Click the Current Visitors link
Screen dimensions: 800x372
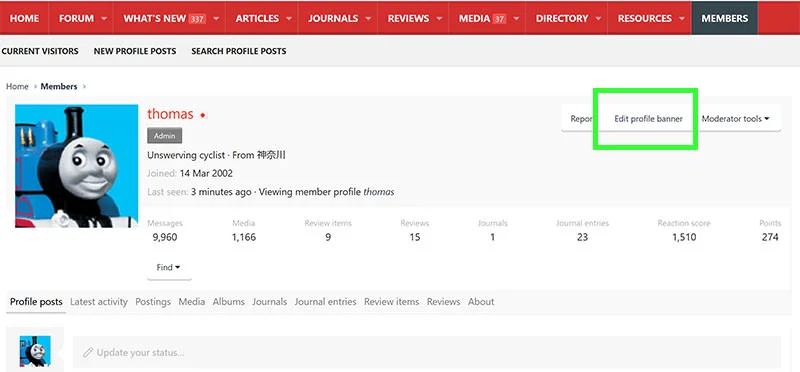pos(40,51)
